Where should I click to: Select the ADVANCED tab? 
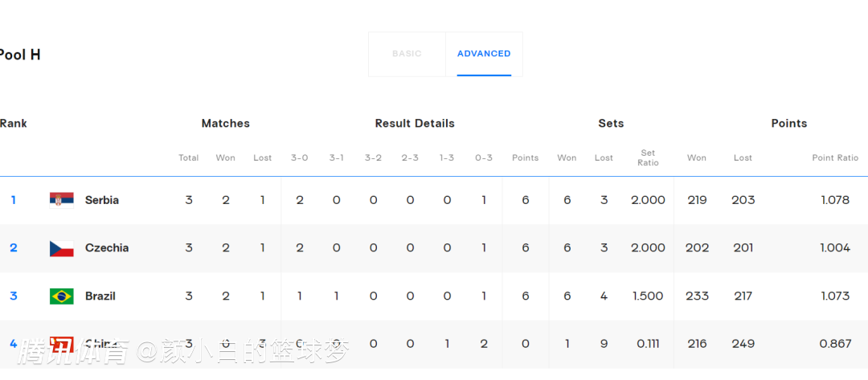pos(484,54)
